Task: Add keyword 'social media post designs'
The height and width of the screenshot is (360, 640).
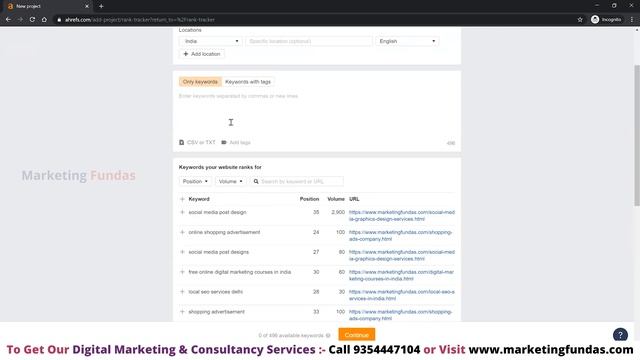Action: coord(182,252)
